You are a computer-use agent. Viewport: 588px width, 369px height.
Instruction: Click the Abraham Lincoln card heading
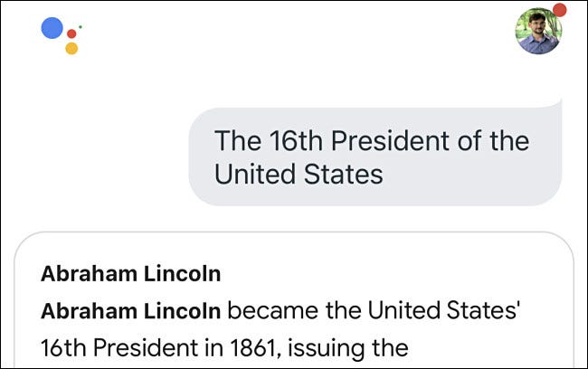coord(131,273)
